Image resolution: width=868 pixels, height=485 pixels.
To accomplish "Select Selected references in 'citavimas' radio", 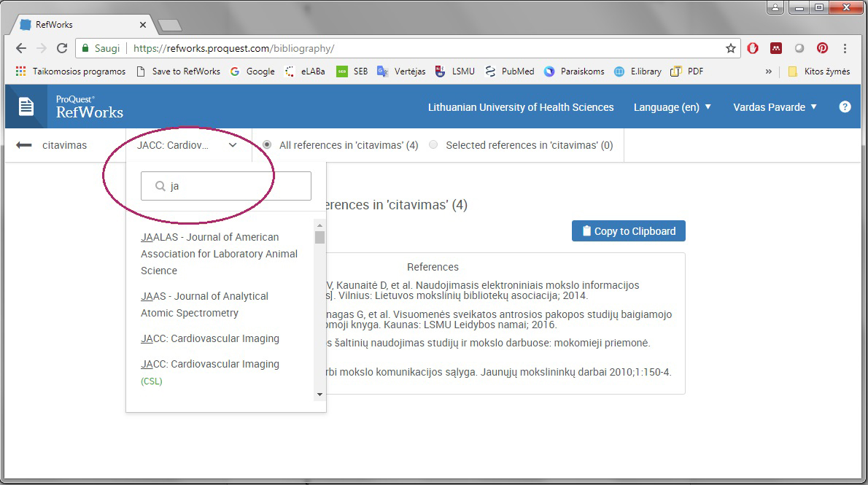I will pyautogui.click(x=433, y=145).
